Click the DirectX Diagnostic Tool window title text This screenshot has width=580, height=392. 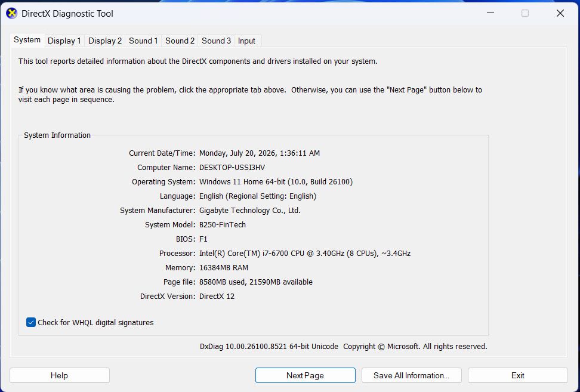(x=67, y=14)
